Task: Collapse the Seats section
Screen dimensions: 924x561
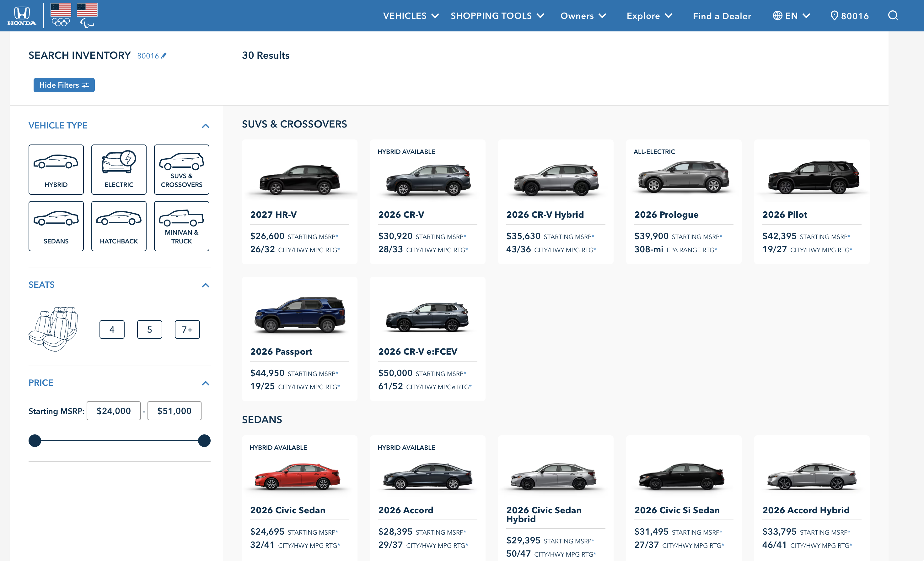Action: click(x=206, y=285)
